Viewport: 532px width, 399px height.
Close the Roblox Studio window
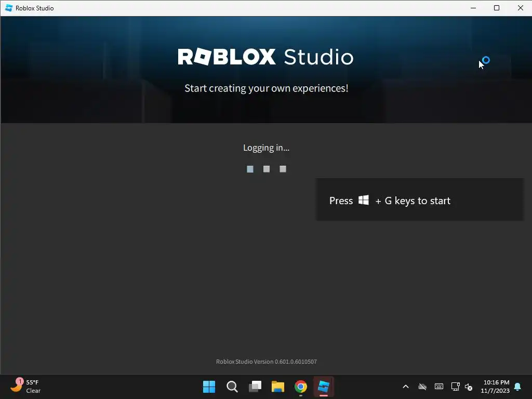(x=520, y=8)
